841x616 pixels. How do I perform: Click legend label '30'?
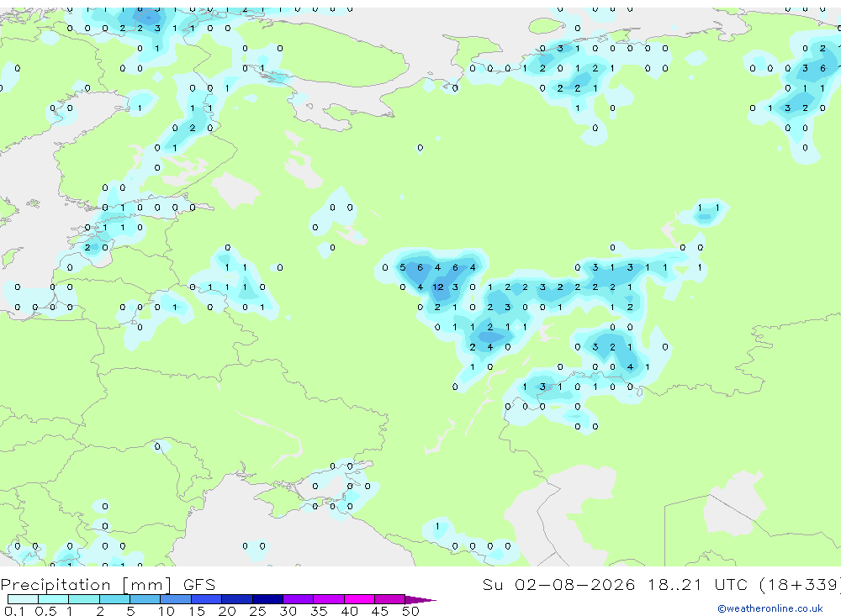[x=288, y=611]
